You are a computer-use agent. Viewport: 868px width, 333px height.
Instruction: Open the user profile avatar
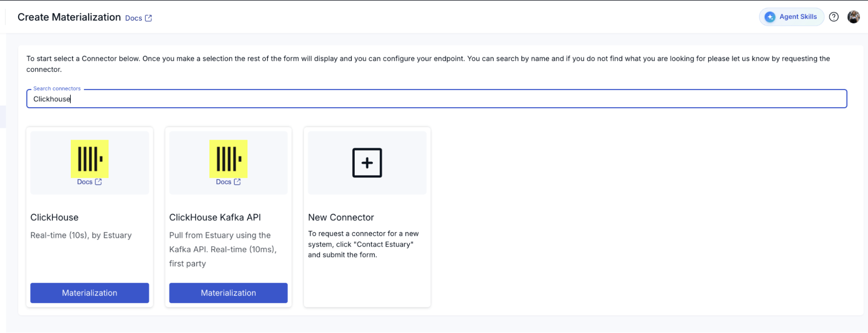pos(854,17)
